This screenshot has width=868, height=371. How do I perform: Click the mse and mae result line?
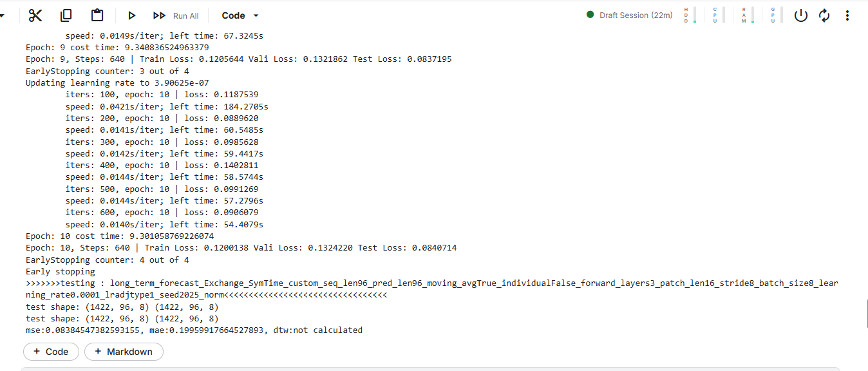(x=194, y=330)
